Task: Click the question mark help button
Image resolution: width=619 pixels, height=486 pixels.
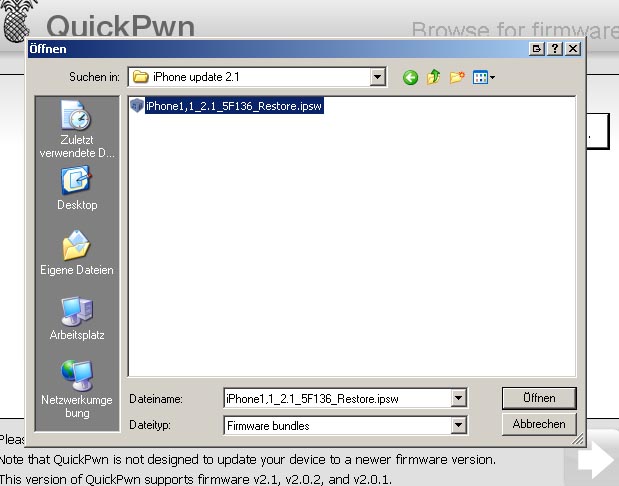Action: (x=555, y=48)
